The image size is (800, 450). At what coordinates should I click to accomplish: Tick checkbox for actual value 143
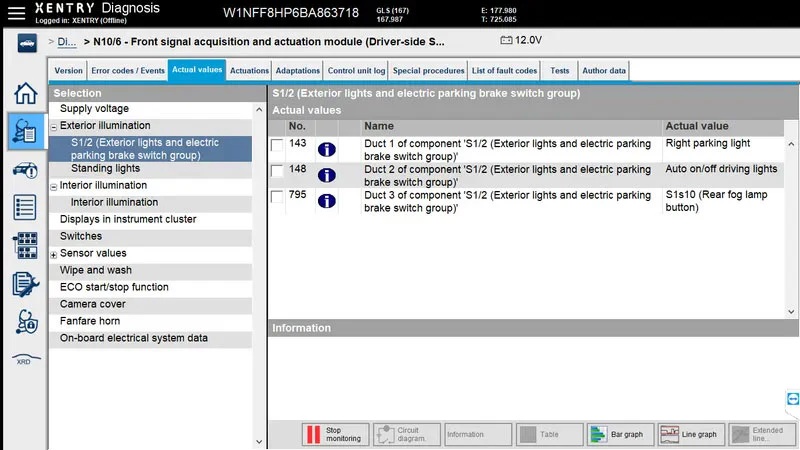(x=277, y=145)
